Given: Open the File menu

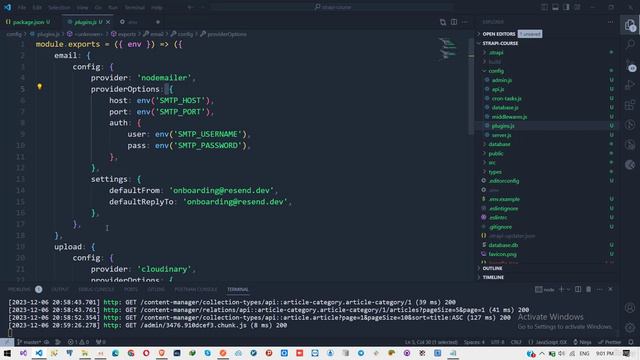Looking at the screenshot, I should point(22,7).
